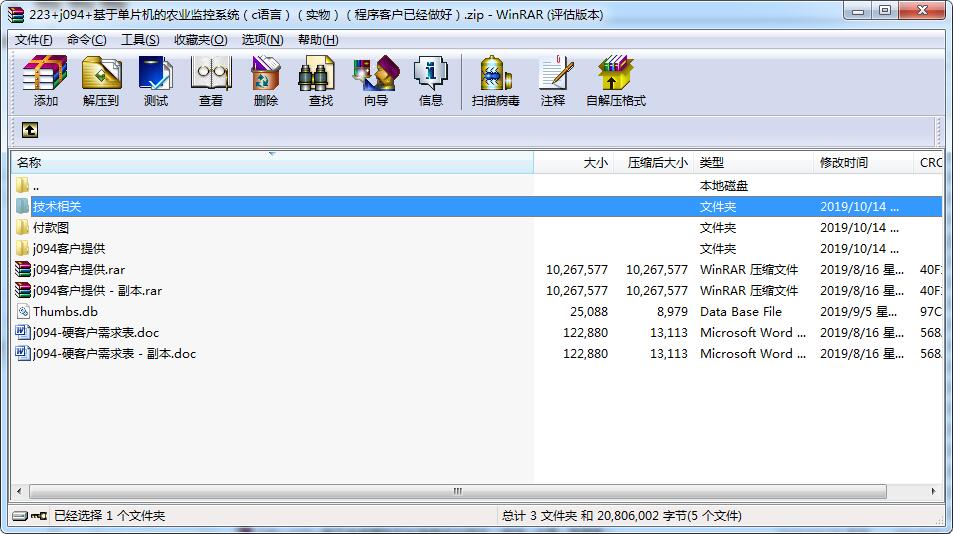953x534 pixels.
Task: Click the 本地磁盘 type cell
Action: (724, 185)
